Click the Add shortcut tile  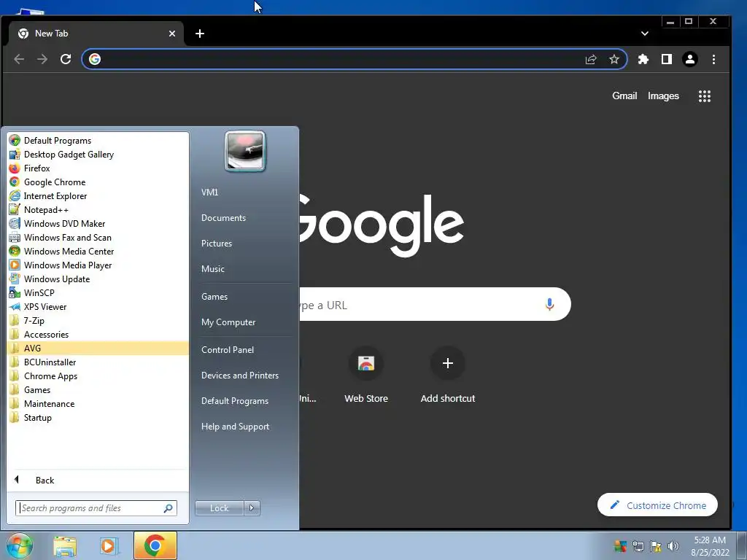click(x=448, y=376)
